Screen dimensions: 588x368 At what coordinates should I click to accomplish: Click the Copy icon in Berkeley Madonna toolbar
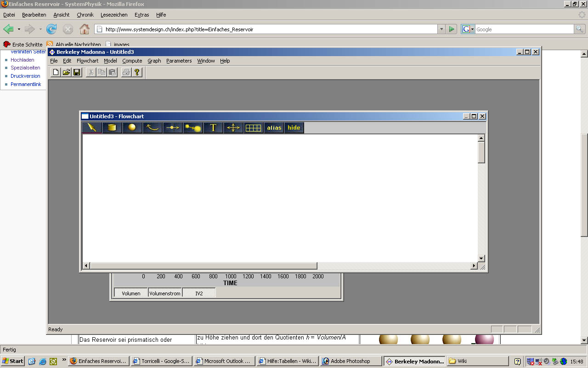click(102, 72)
